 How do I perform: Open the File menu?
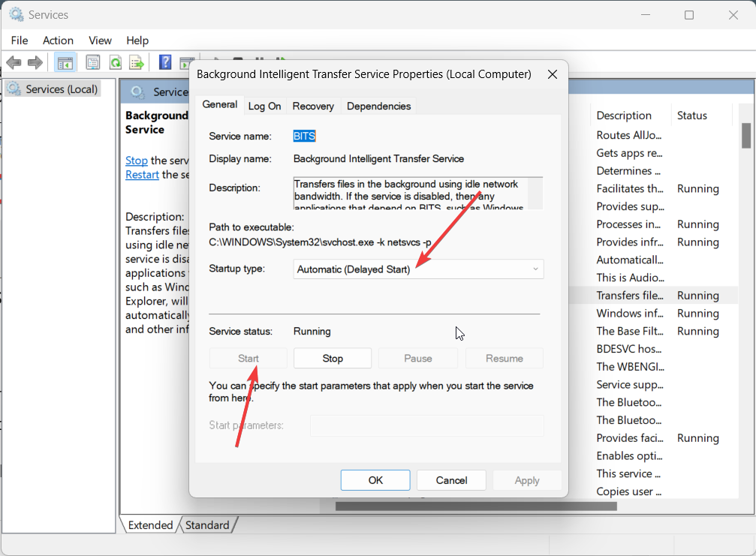tap(20, 41)
